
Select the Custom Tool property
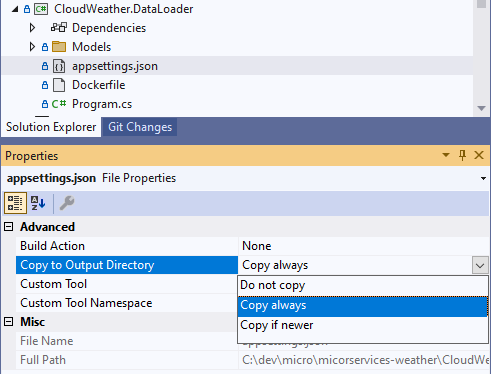[x=127, y=284]
